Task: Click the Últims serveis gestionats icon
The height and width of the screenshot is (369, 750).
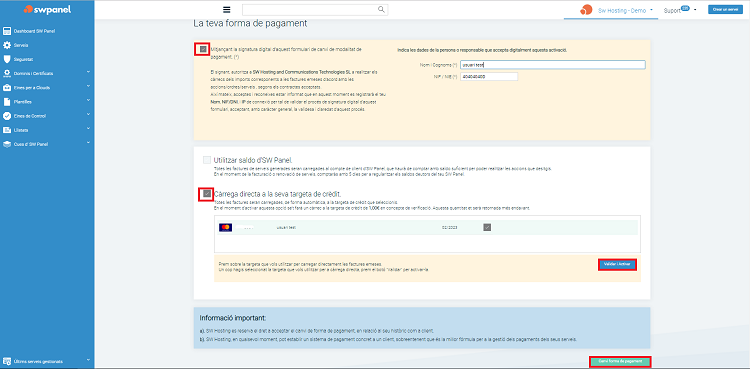Action: point(7,361)
